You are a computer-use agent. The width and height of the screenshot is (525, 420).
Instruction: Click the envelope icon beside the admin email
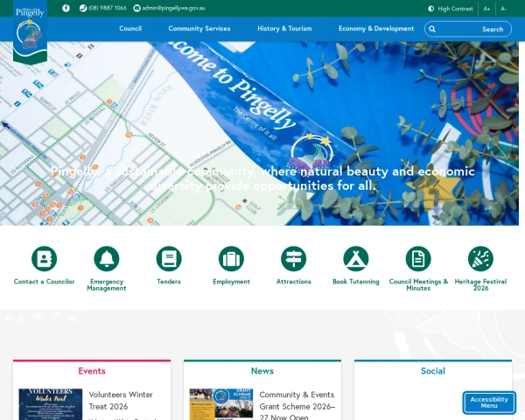pyautogui.click(x=136, y=8)
